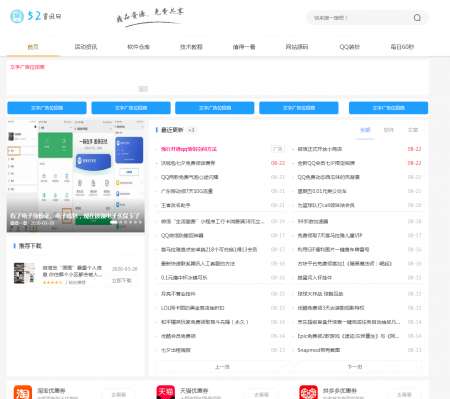Viewport: 450px width, 399px height.
Task: Open the right-column article starting with 'QQ' in the third row
Action: (x=328, y=177)
